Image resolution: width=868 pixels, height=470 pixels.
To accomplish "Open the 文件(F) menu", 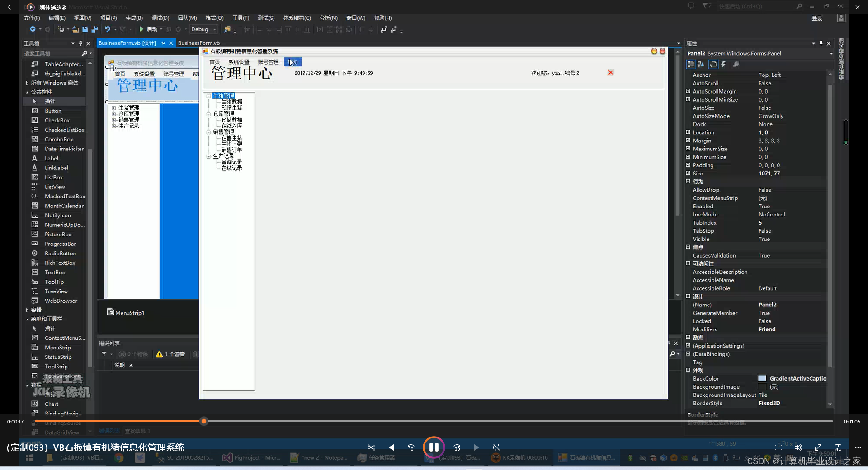I will coord(32,18).
